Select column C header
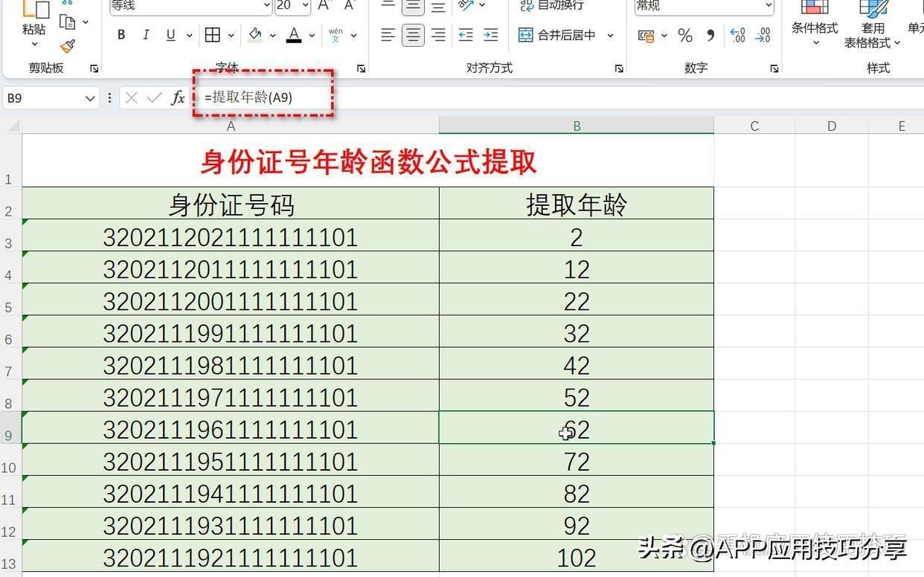Screen dimensions: 924x577 coord(754,126)
